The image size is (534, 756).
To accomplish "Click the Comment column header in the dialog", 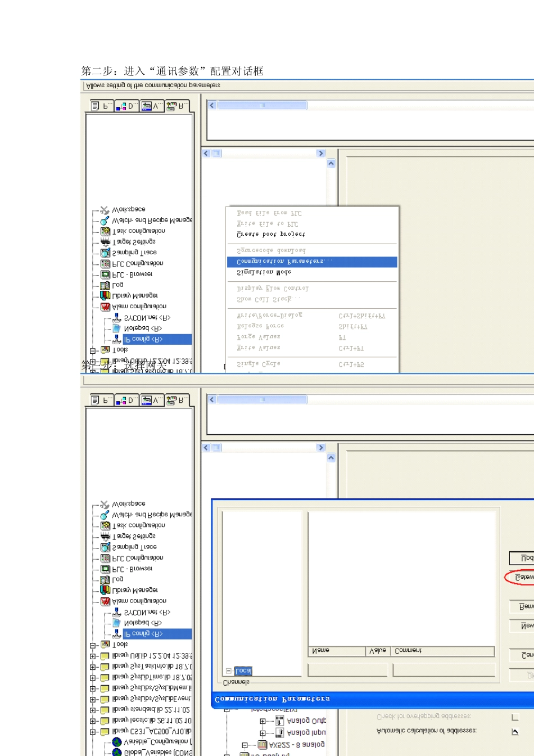I will click(x=408, y=651).
